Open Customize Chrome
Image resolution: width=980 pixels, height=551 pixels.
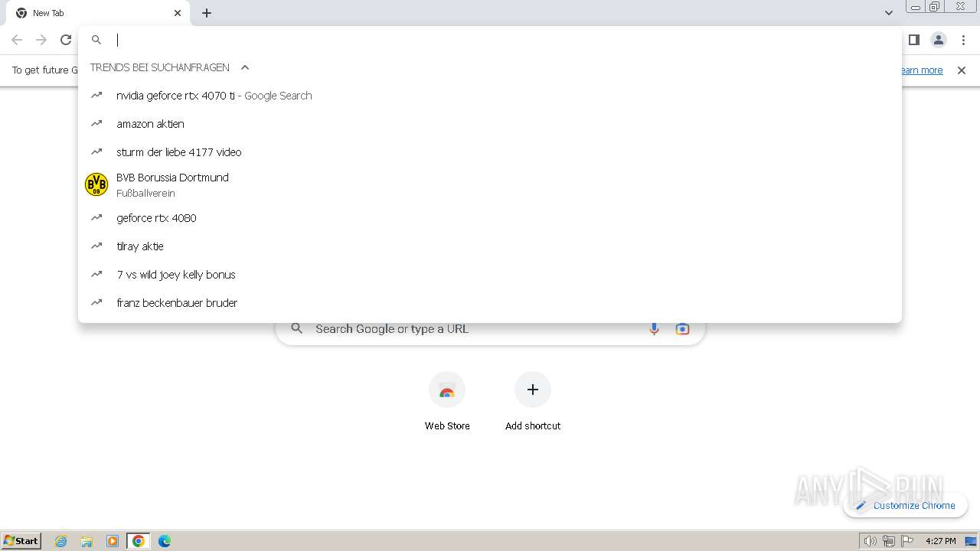coord(905,505)
